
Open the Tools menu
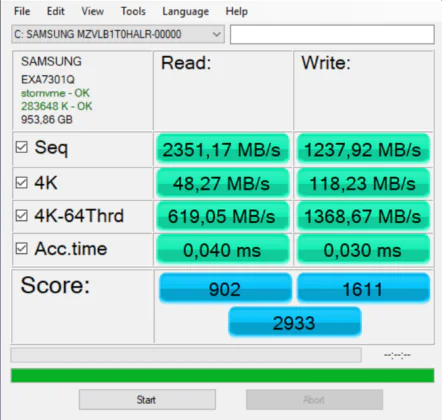(x=133, y=11)
